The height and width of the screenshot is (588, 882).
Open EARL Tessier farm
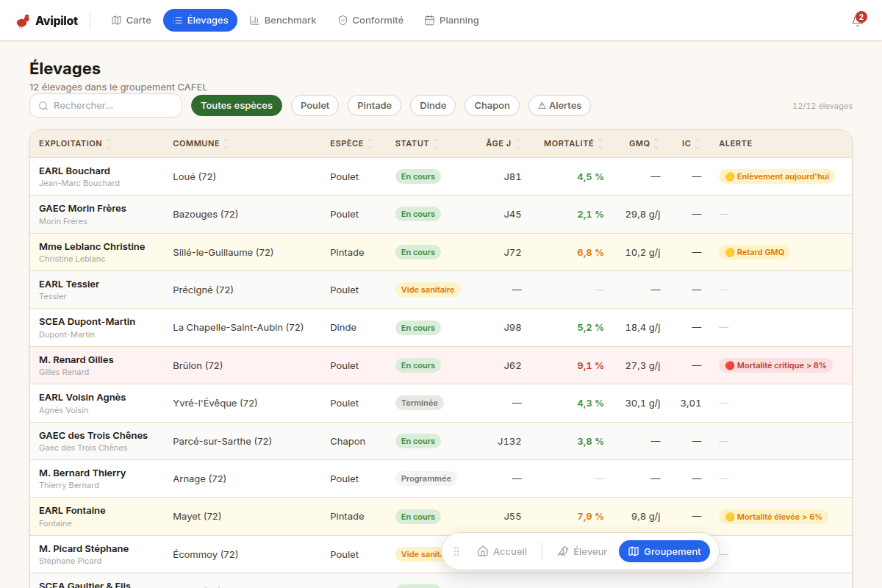pyautogui.click(x=441, y=290)
